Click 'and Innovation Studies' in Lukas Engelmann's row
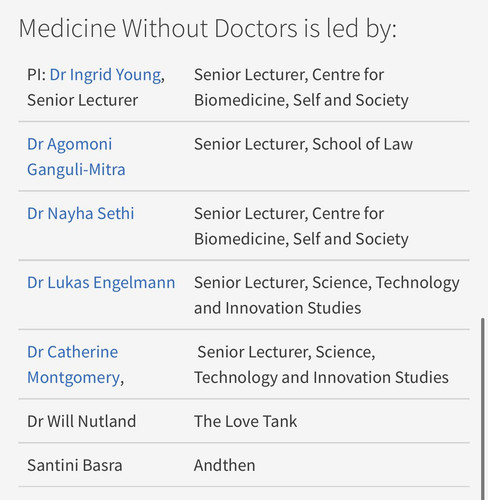 pyautogui.click(x=278, y=308)
